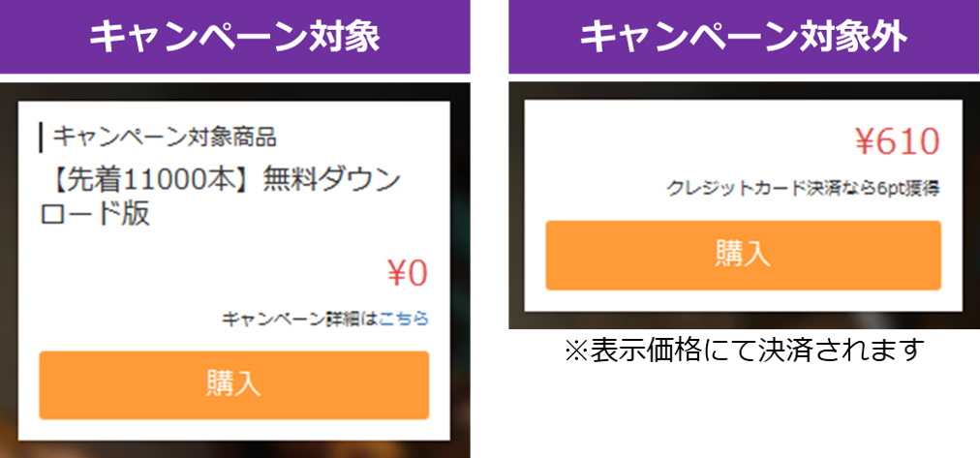Click the purple キャンペーン対象 header
This screenshot has width=980, height=458.
point(234,37)
